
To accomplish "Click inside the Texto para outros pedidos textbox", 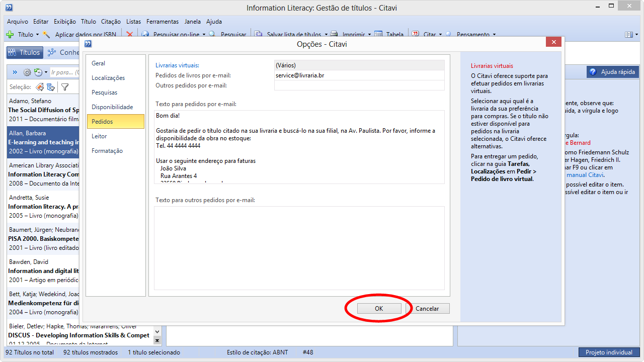I will (299, 248).
